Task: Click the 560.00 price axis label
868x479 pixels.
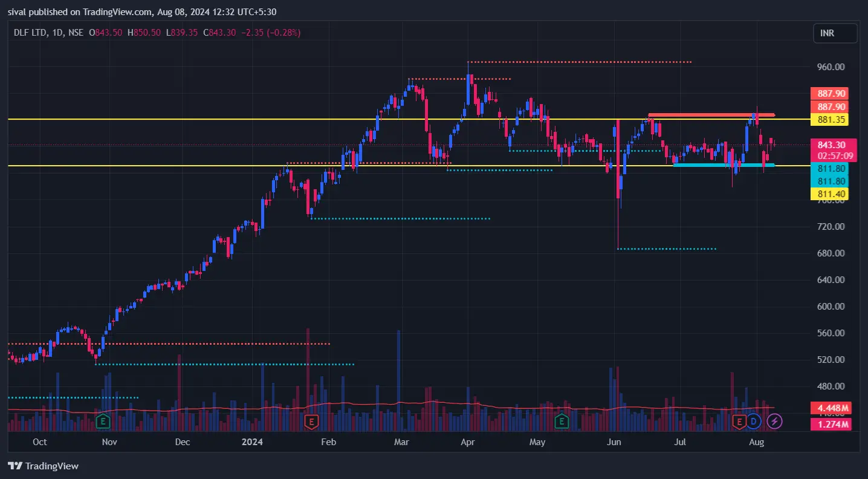Action: coord(831,333)
